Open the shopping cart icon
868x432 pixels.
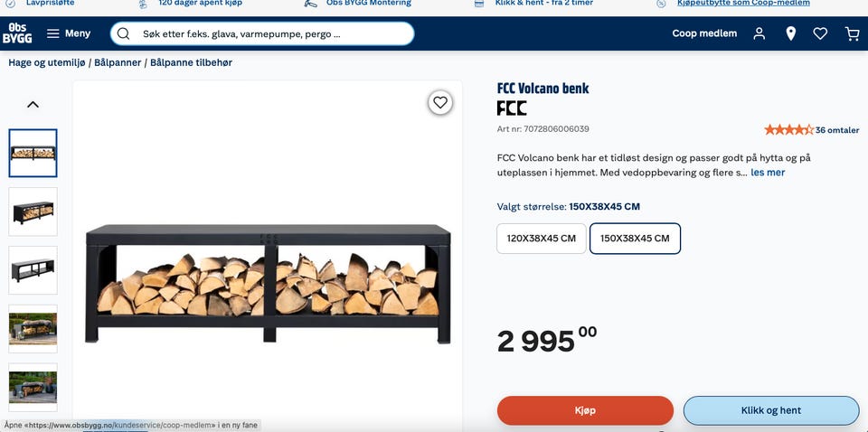click(852, 33)
